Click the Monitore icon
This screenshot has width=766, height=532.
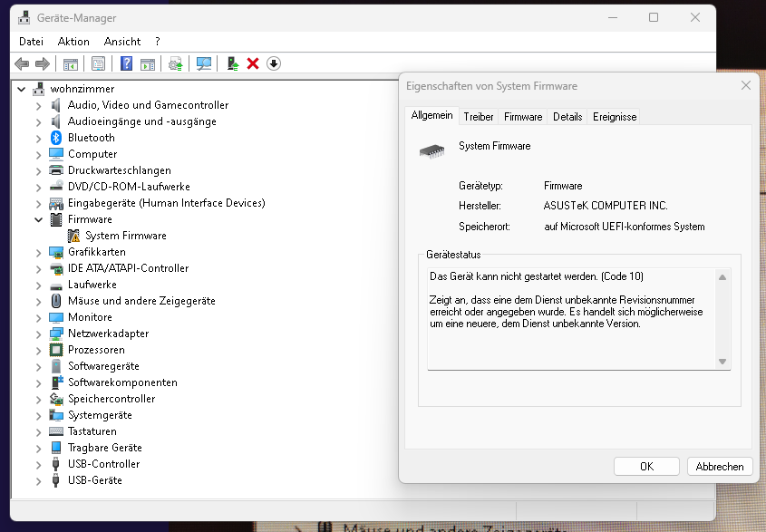(56, 317)
